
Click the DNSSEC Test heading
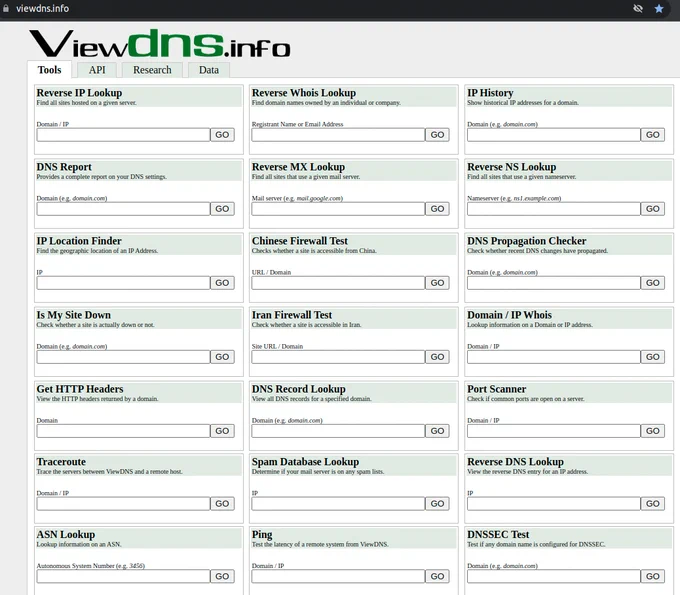click(498, 534)
